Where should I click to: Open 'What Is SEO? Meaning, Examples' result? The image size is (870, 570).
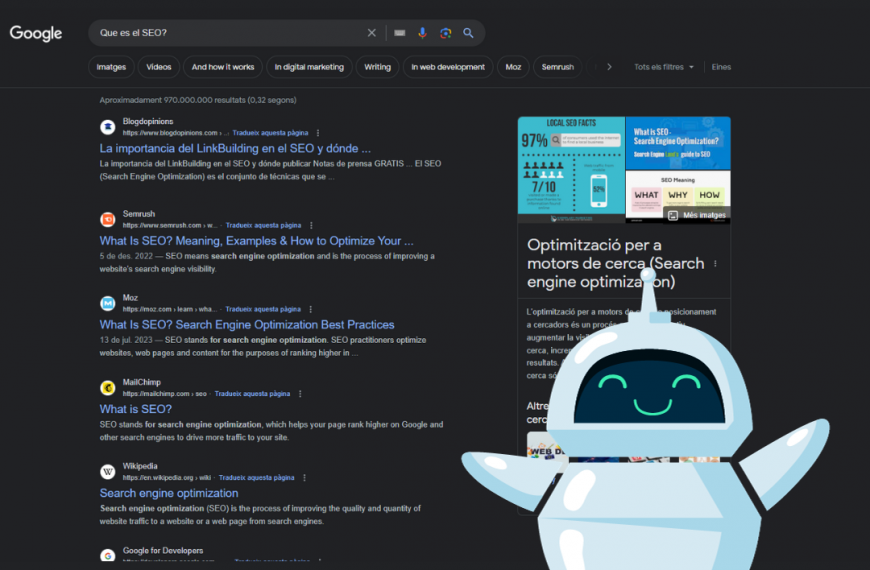coord(256,241)
